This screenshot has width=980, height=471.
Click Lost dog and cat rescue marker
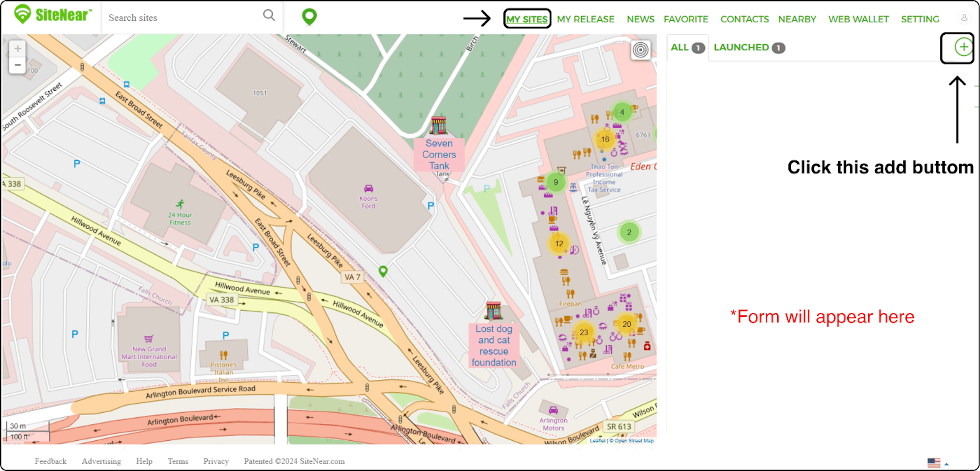(493, 311)
